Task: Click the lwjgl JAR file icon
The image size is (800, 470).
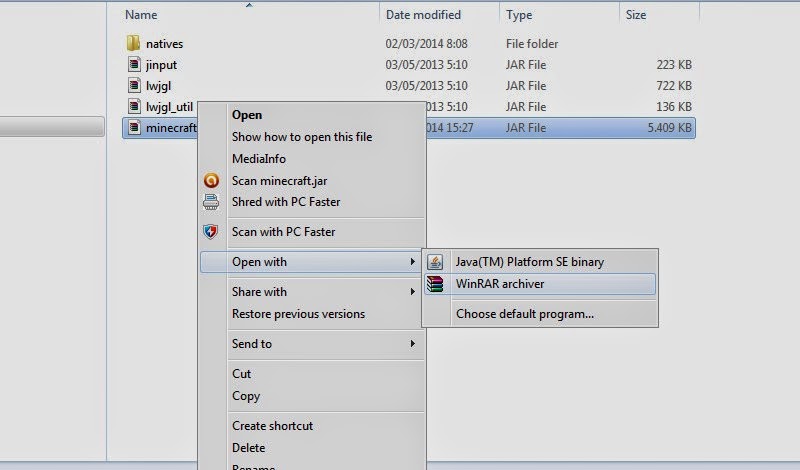Action: 134,85
